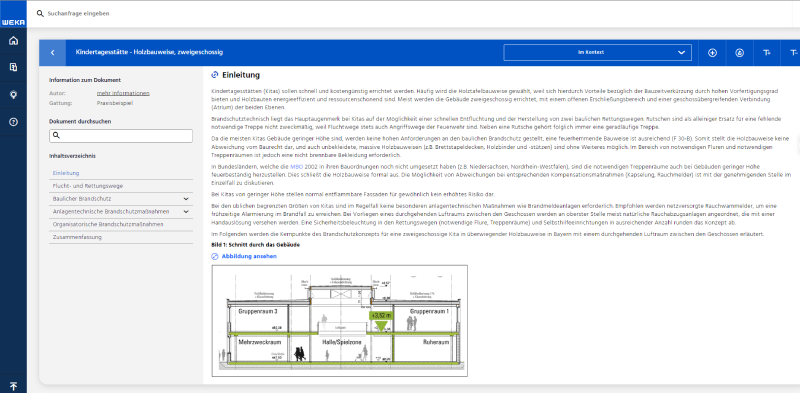
Task: Open the home icon in sidebar
Action: click(x=13, y=41)
